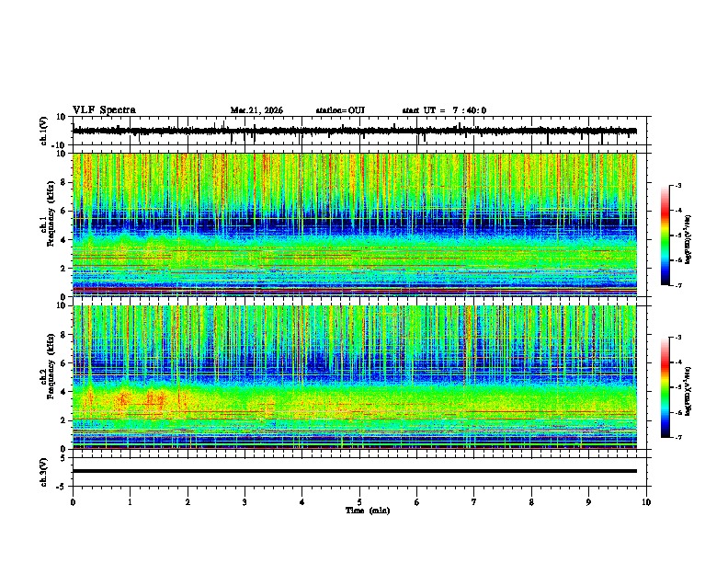Click the "-3" label on ch.1 colorbar
728x563 pixels.
point(677,186)
